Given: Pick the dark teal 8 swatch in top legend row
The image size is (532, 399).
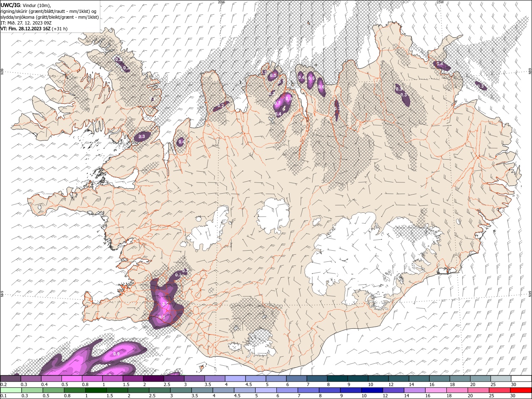Looking at the screenshot, I should [337, 379].
